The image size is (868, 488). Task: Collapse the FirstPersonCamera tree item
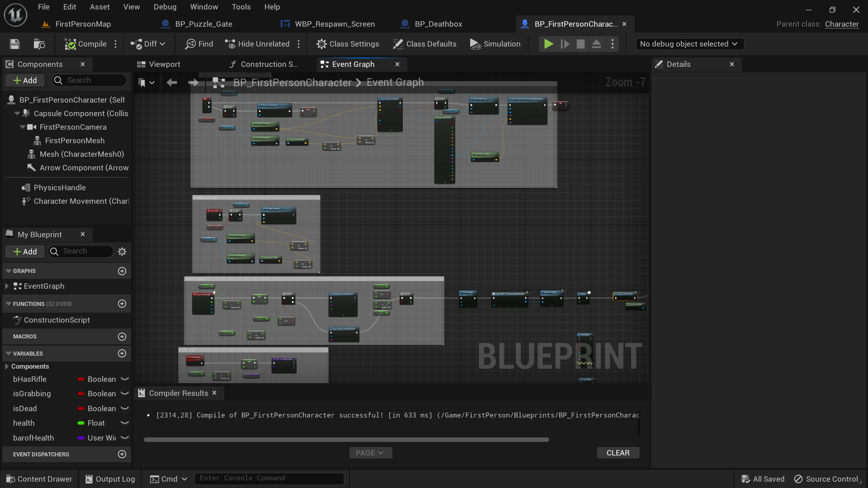click(x=22, y=127)
